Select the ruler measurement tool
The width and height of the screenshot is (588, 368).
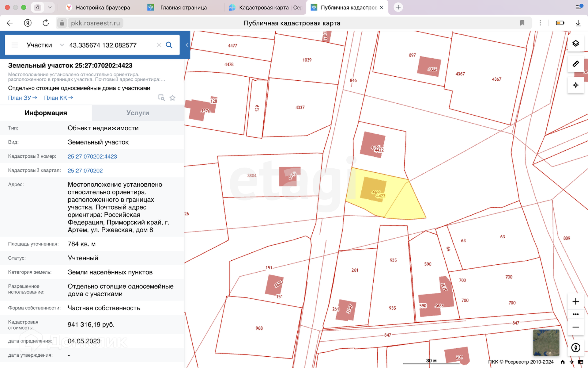575,64
